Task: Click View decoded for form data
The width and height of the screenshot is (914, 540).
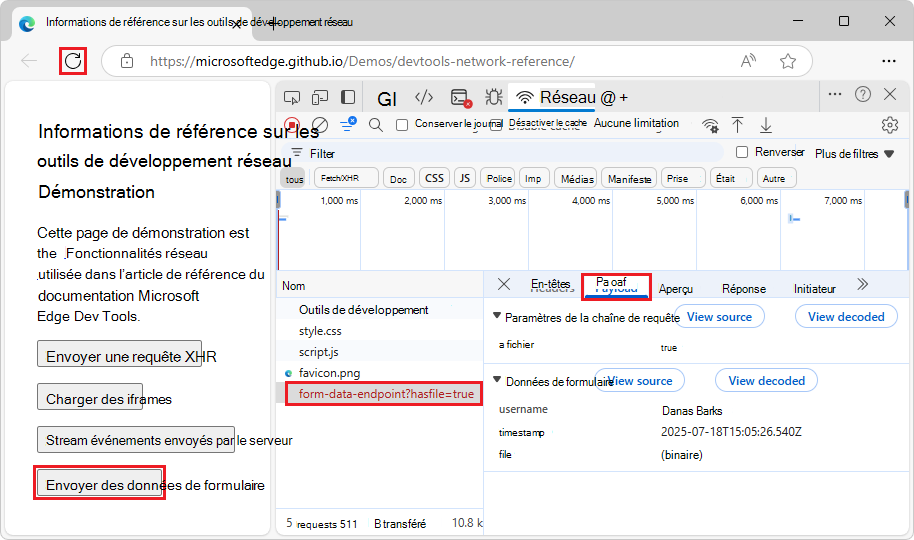Action: click(767, 381)
